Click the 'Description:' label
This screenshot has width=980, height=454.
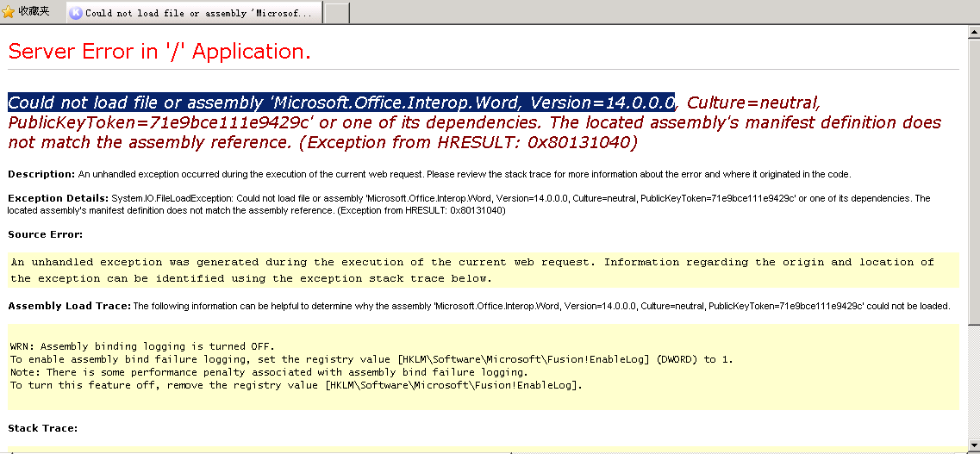point(41,175)
